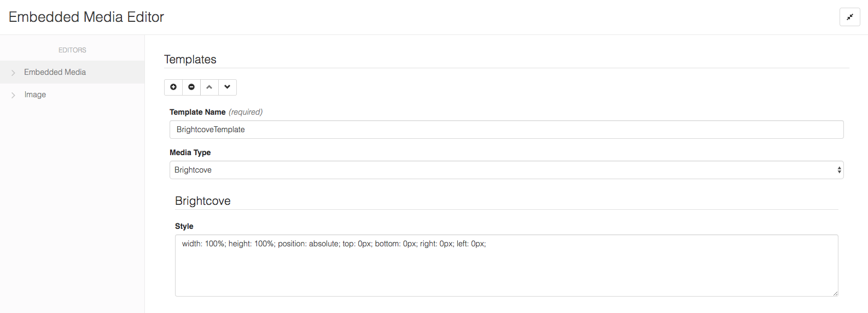Focus the Template Name field containing BrightcoveTemplate

[x=506, y=129]
